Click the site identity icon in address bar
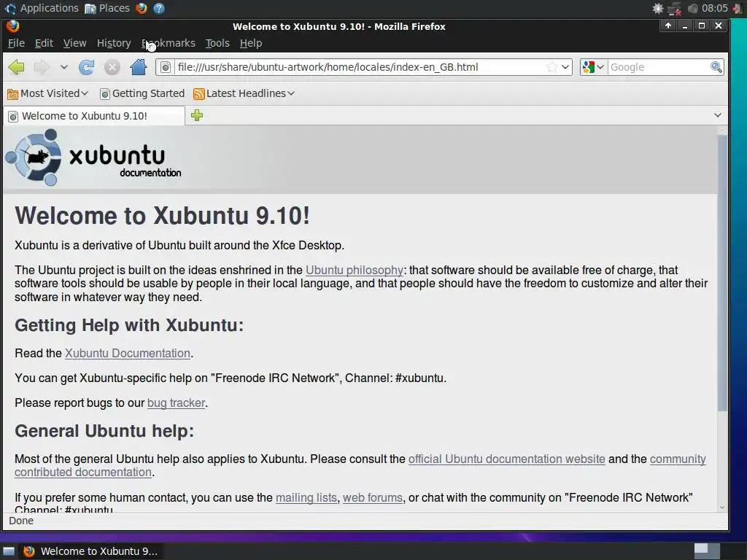Screen dimensions: 747x560 tap(166, 67)
